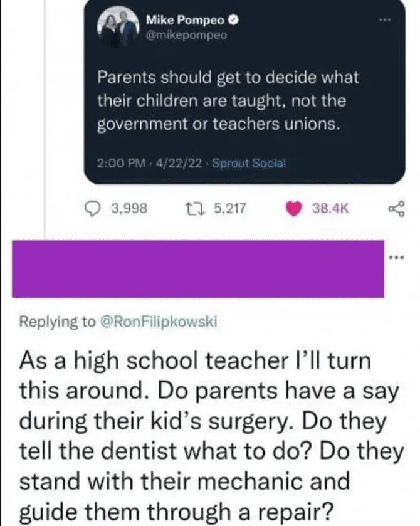This screenshot has height=526, width=420.
Task: Click the 3,998 replies count
Action: pyautogui.click(x=130, y=208)
